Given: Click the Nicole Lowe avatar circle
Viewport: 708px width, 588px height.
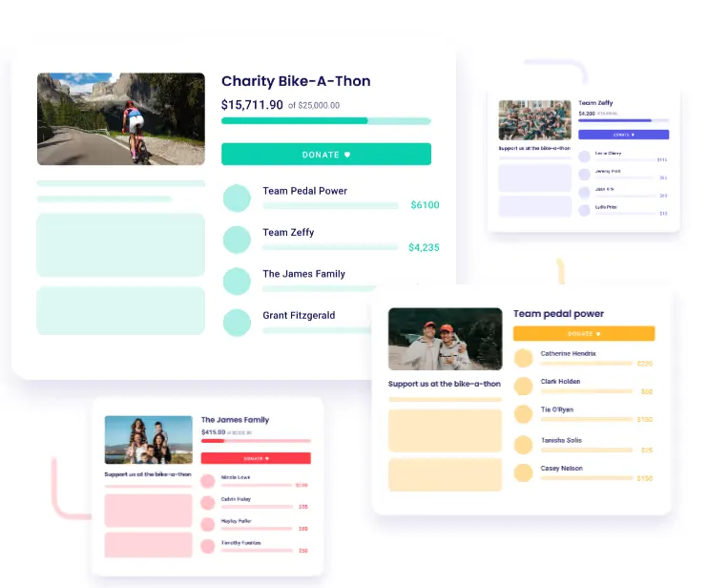Looking at the screenshot, I should pyautogui.click(x=208, y=481).
